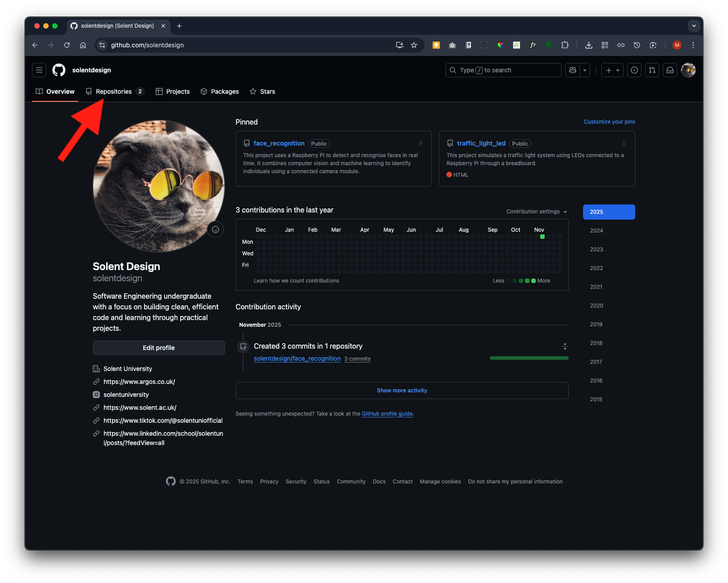Expand the Copilot dropdown arrow
The image size is (728, 583).
(x=585, y=70)
